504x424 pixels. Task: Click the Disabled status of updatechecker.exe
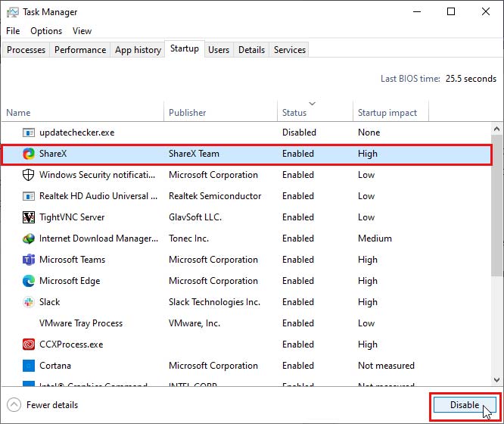tap(299, 132)
